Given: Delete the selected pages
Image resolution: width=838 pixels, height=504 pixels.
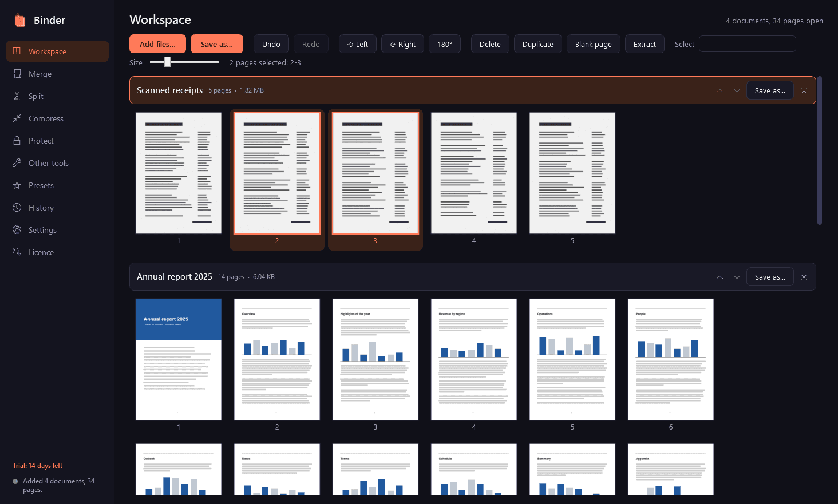Looking at the screenshot, I should click(490, 44).
